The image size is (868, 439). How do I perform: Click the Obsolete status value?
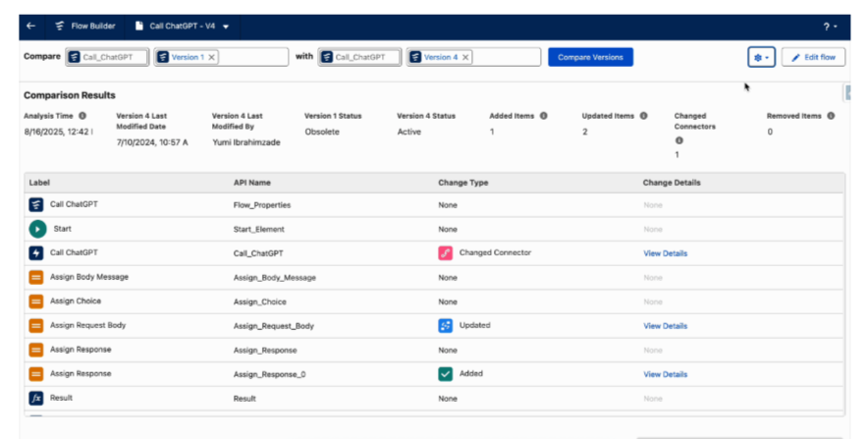tap(322, 132)
